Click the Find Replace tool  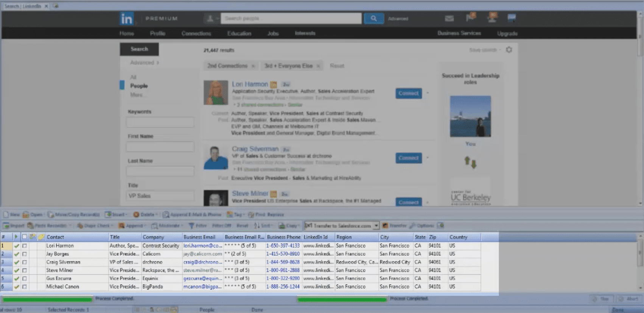(x=266, y=214)
